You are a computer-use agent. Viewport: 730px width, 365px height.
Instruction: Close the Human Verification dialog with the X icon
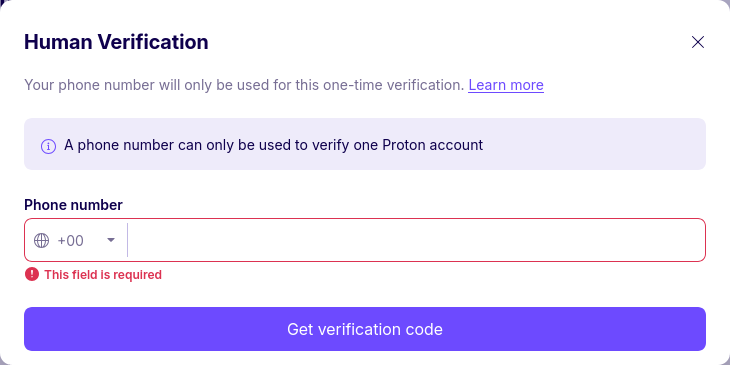click(x=697, y=42)
